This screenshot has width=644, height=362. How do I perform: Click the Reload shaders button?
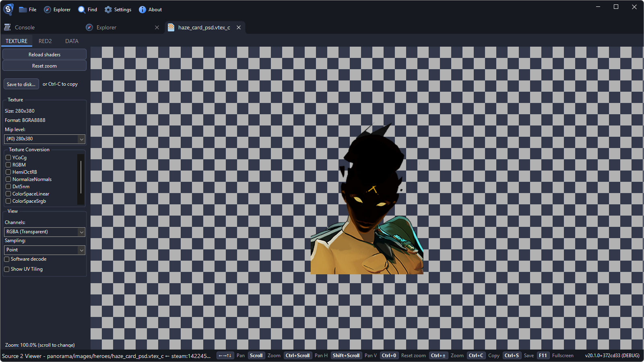[44, 55]
